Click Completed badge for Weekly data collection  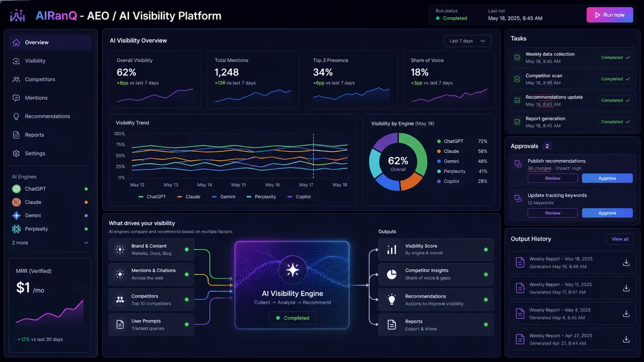[615, 57]
